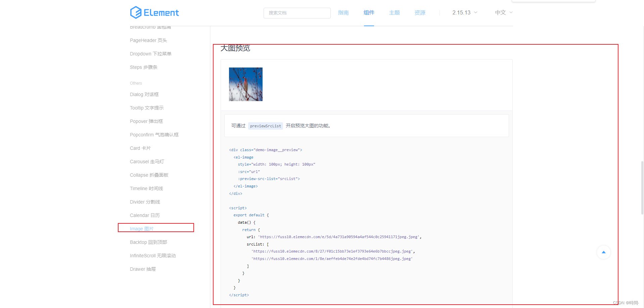Screen dimensions: 644x308
Task: Open Backtop 回到顶部 in sidebar
Action: tap(148, 242)
